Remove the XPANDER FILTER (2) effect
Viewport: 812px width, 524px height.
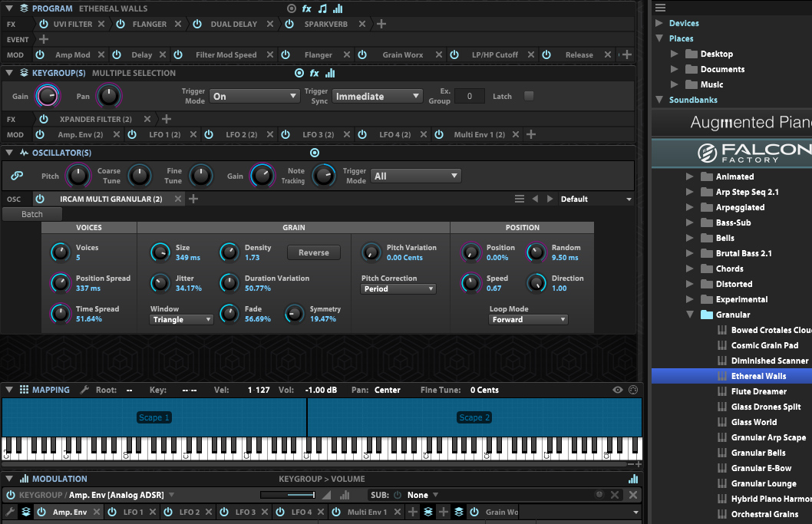[x=147, y=119]
